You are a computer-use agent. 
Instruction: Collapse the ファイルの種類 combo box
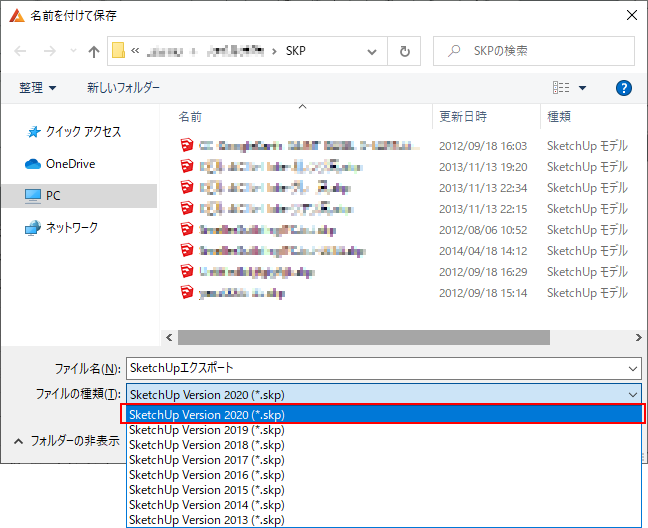[x=633, y=395]
